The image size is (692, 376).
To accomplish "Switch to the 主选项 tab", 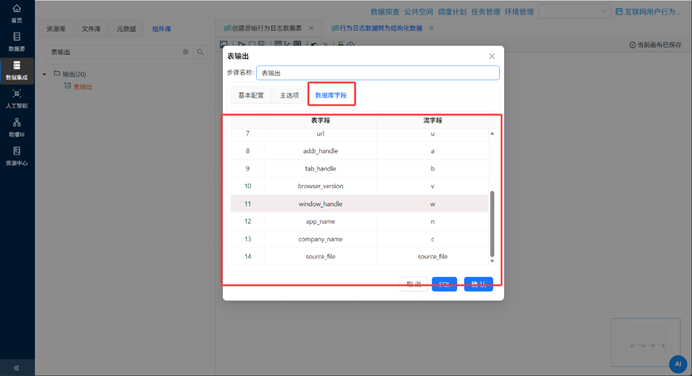I will [x=290, y=95].
